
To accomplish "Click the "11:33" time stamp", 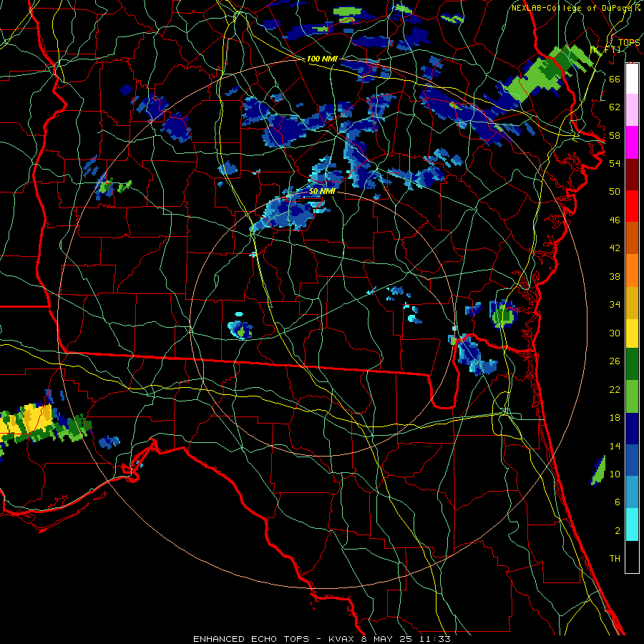I will tap(434, 639).
